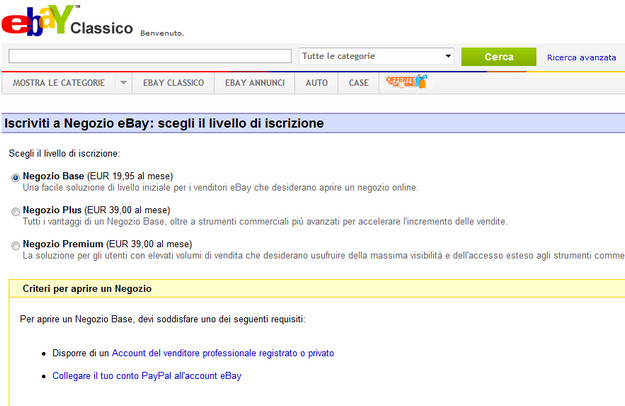Open the Auto tab
The height and width of the screenshot is (406, 625).
coord(316,83)
